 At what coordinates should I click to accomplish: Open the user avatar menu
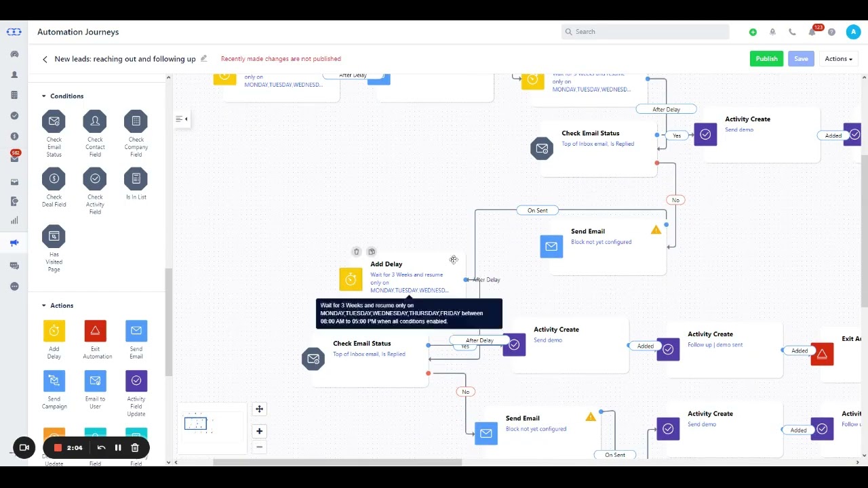pyautogui.click(x=853, y=32)
